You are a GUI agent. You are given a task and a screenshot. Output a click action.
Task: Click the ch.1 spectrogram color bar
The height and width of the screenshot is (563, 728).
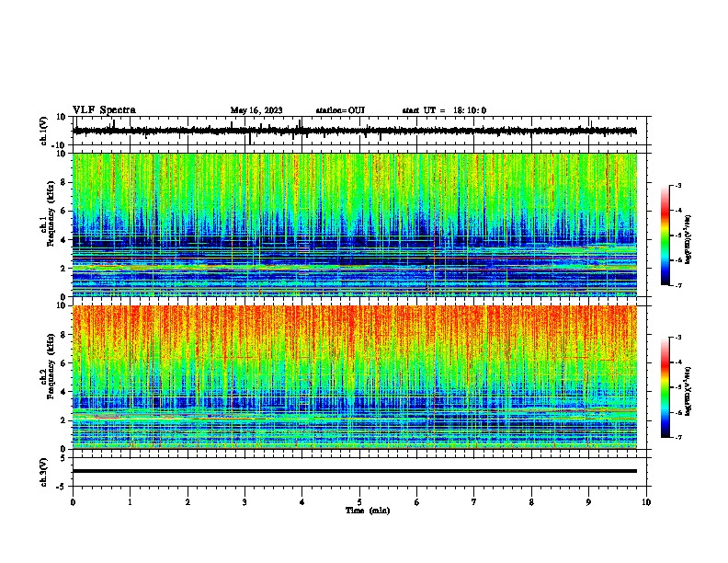pyautogui.click(x=665, y=236)
